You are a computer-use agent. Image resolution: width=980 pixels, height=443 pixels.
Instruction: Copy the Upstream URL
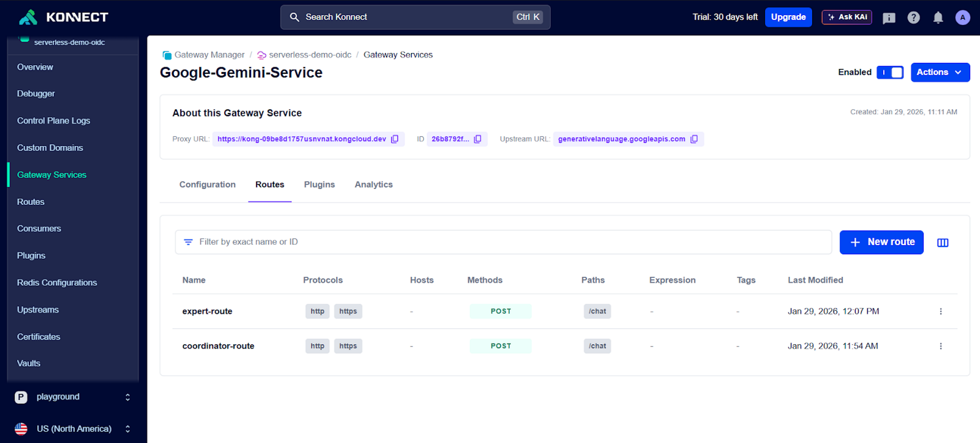[694, 139]
